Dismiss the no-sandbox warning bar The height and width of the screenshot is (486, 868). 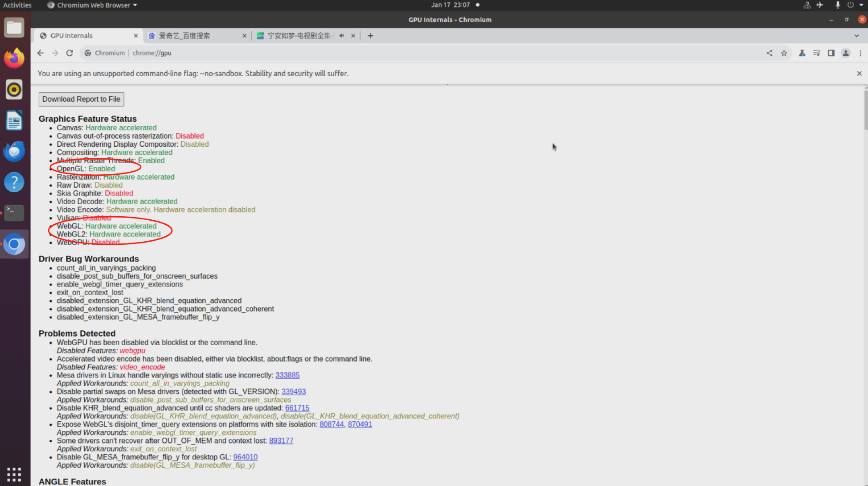tap(859, 74)
